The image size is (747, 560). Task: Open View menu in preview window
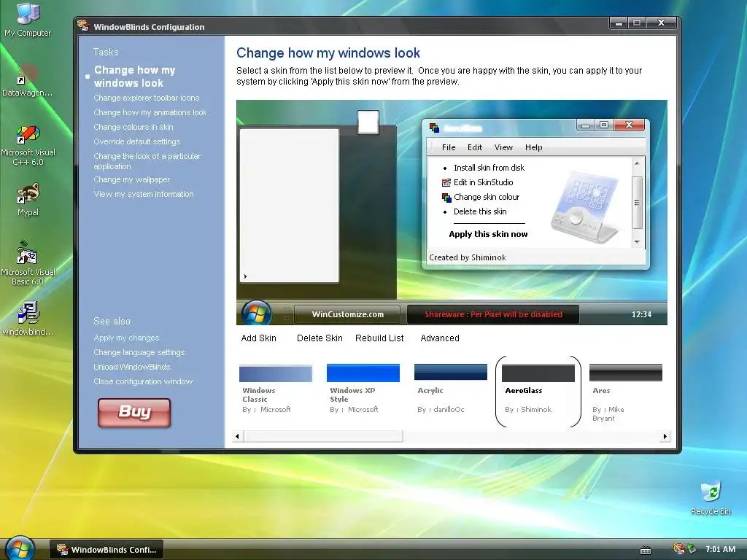(x=503, y=147)
